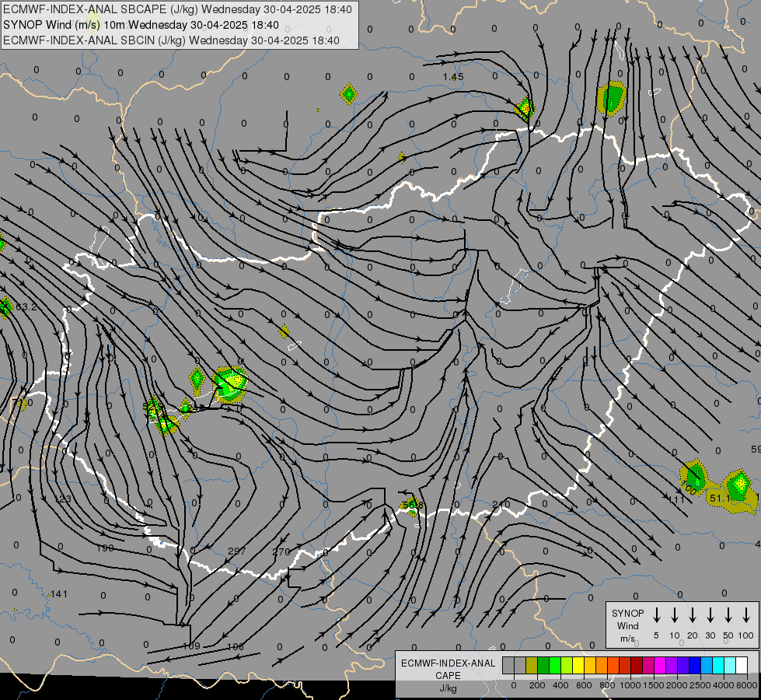The image size is (761, 700).
Task: Click the 297 value on the map
Action: [236, 551]
